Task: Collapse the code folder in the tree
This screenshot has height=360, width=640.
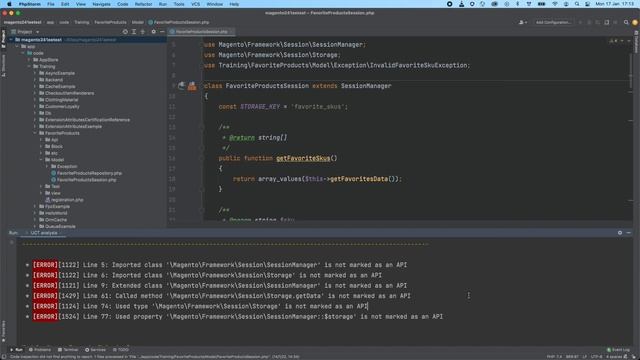Action: pos(23,53)
